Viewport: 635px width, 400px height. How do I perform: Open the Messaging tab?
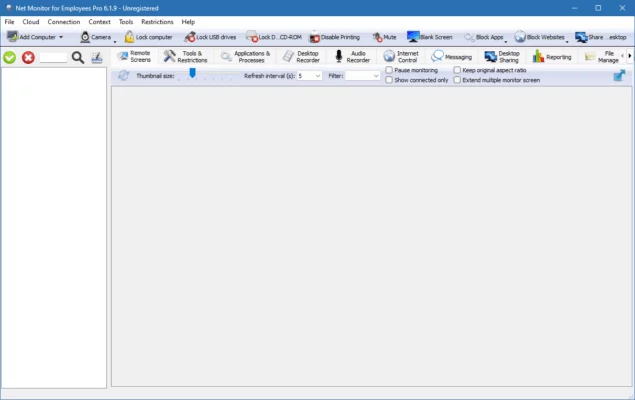click(452, 56)
